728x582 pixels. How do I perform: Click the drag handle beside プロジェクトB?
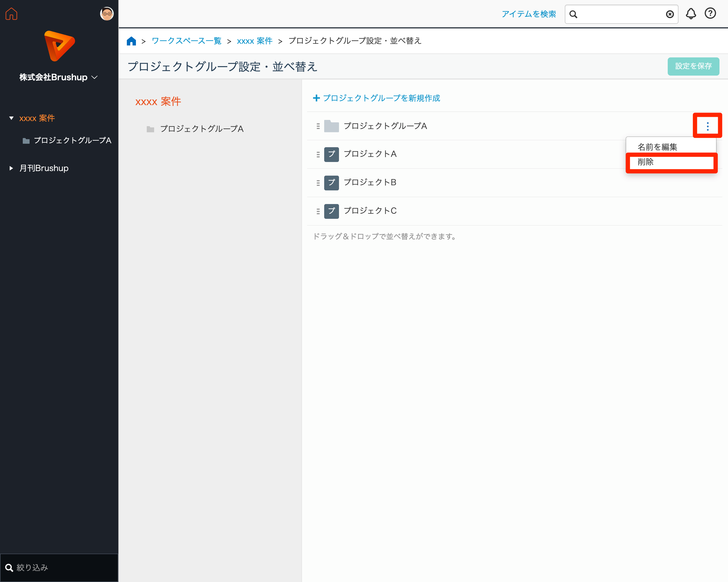[x=318, y=183]
